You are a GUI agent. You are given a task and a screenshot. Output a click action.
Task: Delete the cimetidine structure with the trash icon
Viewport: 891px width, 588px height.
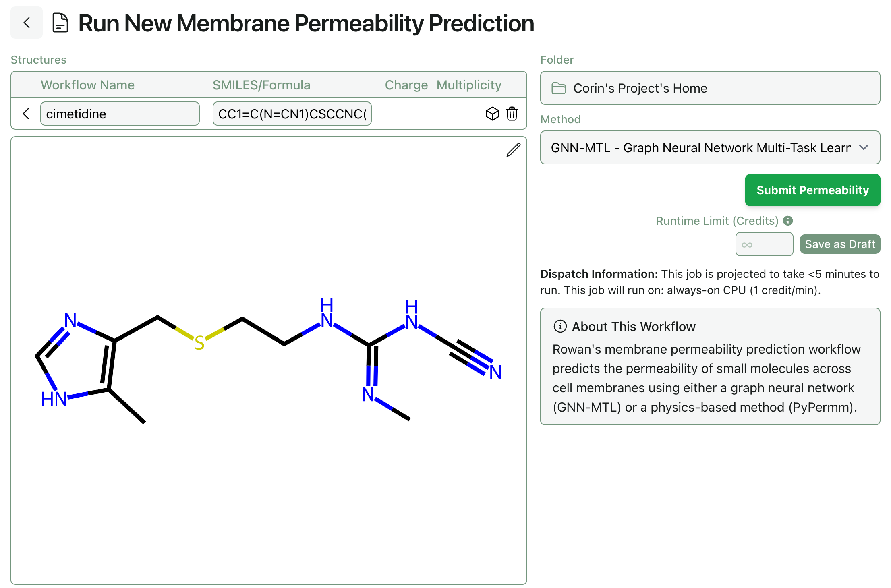tap(512, 114)
